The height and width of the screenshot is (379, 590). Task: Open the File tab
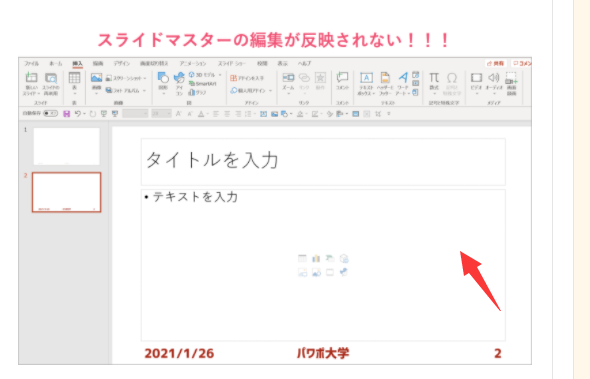click(32, 63)
